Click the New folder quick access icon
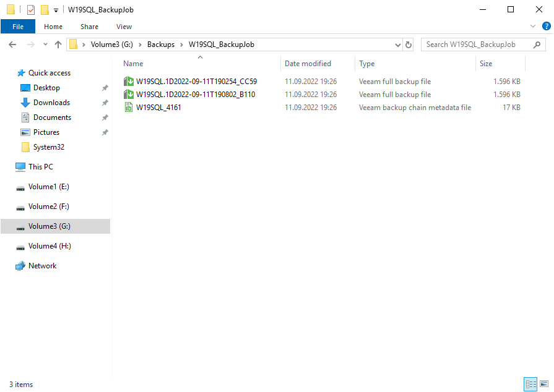This screenshot has height=392, width=554. coord(45,9)
